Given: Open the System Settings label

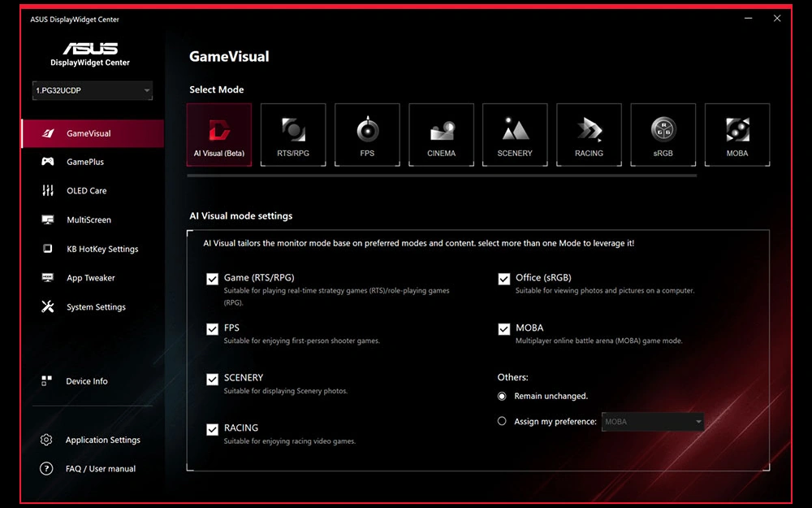Looking at the screenshot, I should (x=96, y=307).
